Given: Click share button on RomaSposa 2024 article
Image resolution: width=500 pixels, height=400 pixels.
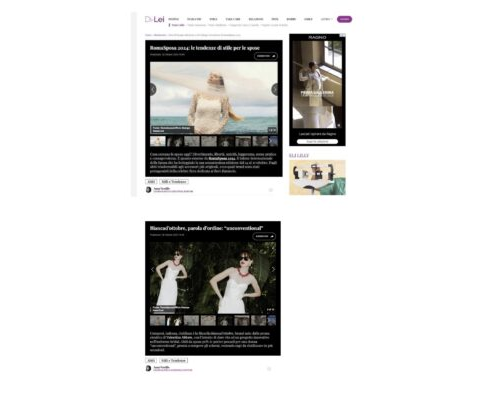Looking at the screenshot, I should click(266, 56).
